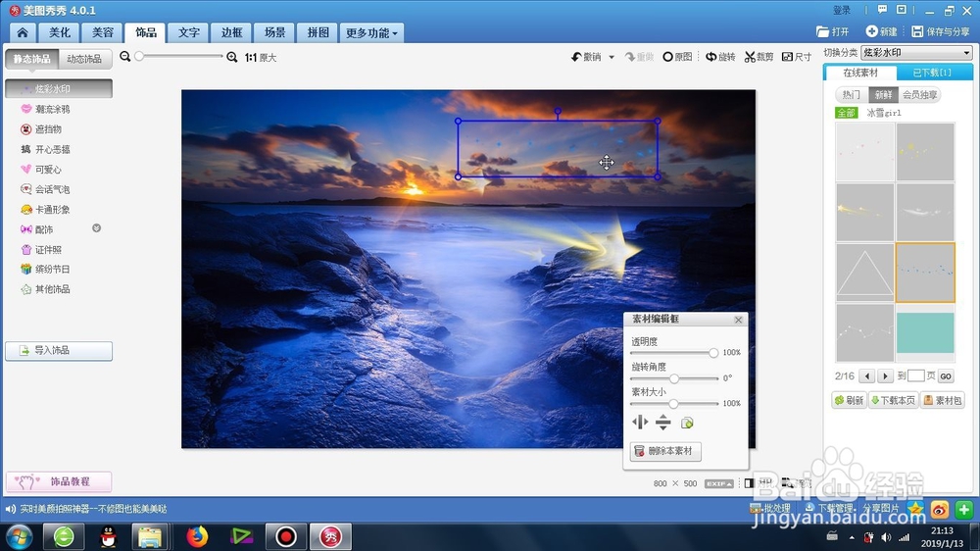The image size is (980, 551).
Task: Select the 静态饰品 toggle tab
Action: [32, 59]
